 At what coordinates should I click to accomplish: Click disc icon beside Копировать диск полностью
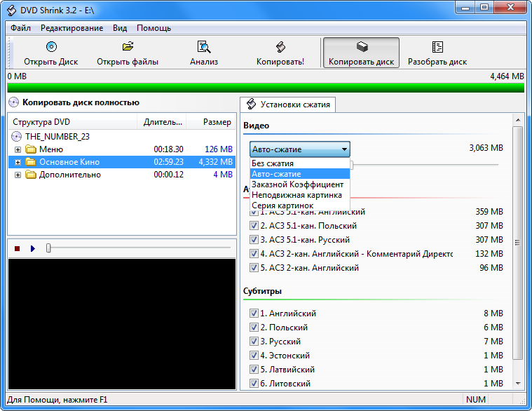click(x=13, y=102)
